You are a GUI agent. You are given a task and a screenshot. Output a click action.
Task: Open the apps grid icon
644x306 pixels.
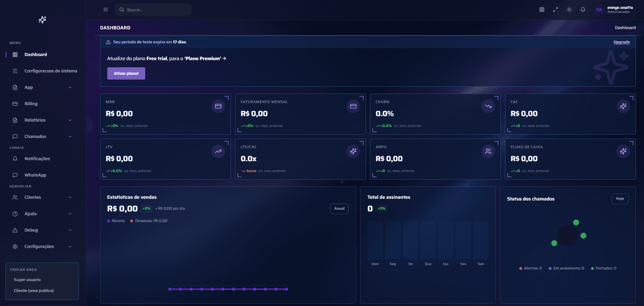pos(542,10)
